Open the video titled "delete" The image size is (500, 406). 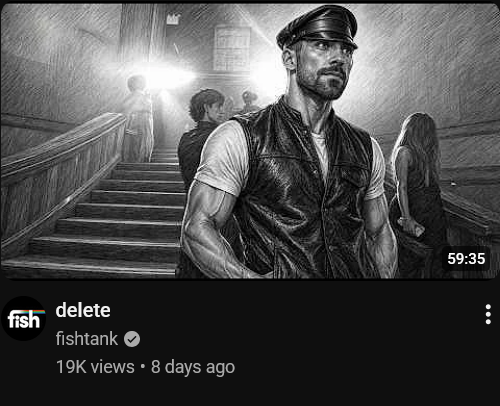(83, 310)
